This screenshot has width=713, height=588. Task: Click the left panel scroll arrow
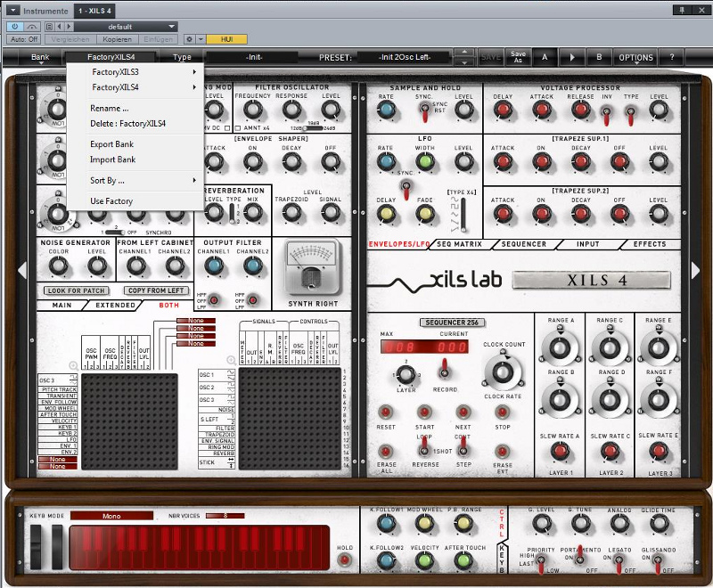(x=21, y=270)
